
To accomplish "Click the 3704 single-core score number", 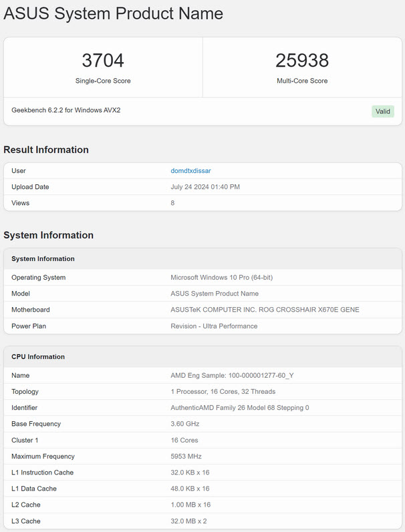I will click(103, 61).
